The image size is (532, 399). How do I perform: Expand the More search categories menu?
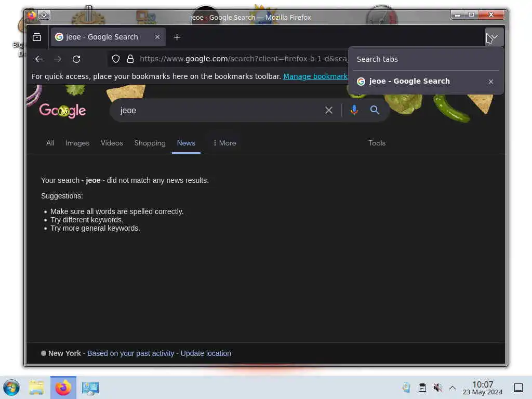point(224,143)
